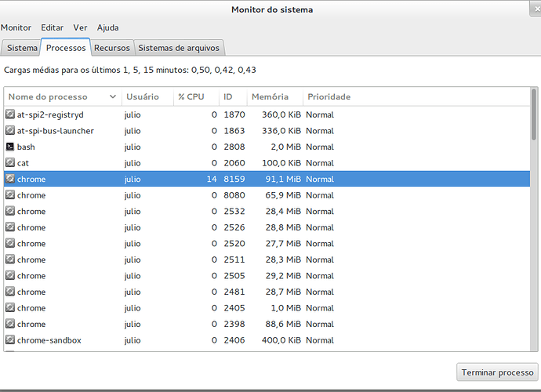Click memory value 88,6 MiB
Image resolution: width=541 pixels, height=392 pixels.
pyautogui.click(x=283, y=324)
